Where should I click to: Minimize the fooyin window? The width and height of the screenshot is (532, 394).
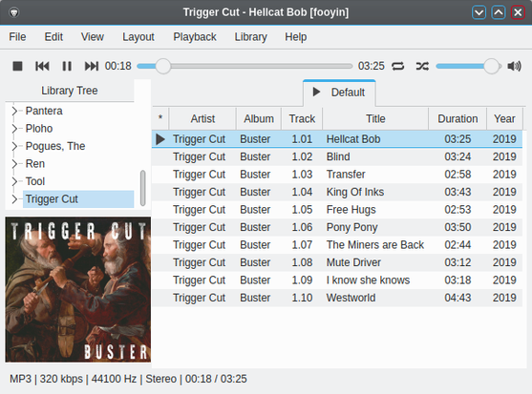pos(479,12)
